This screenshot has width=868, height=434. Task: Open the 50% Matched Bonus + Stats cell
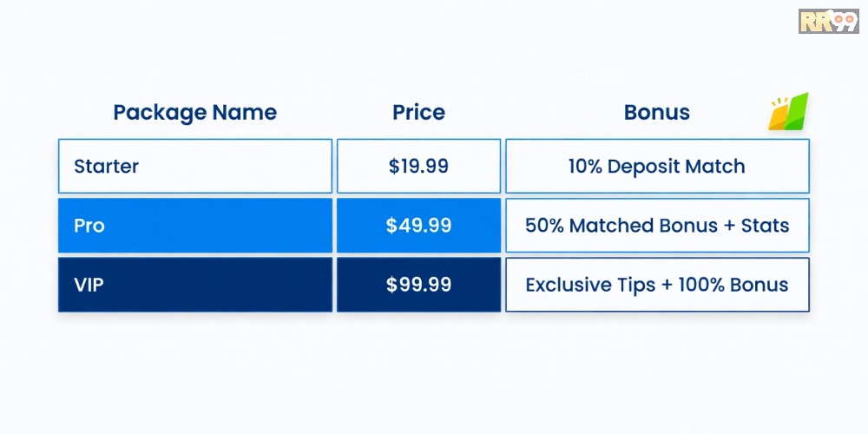(657, 226)
